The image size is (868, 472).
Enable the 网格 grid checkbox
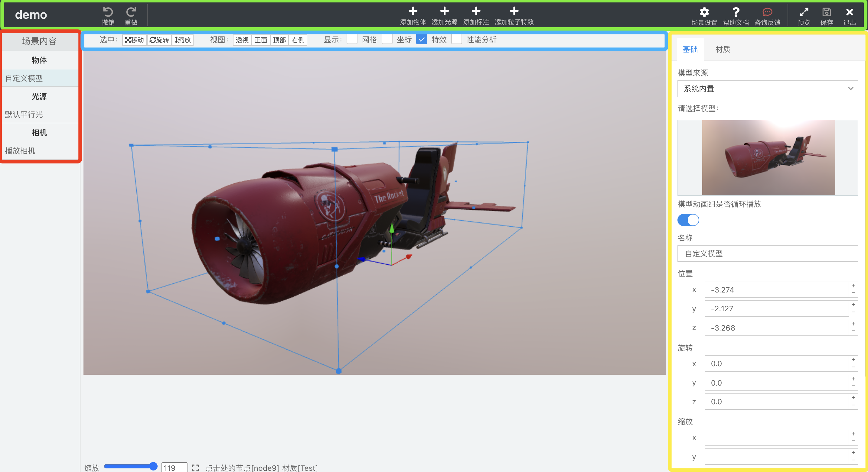[352, 39]
